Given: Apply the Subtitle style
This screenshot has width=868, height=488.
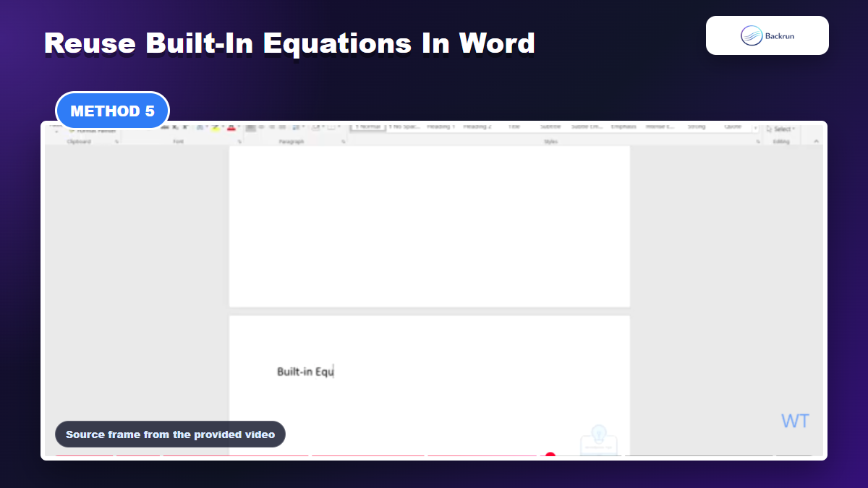Looking at the screenshot, I should click(x=550, y=127).
